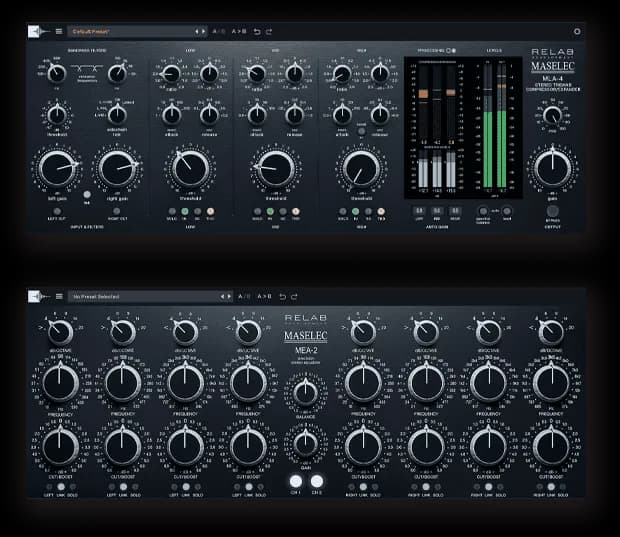Toggle the processing mode switch above the meters
The height and width of the screenshot is (537, 620).
pyautogui.click(x=451, y=51)
